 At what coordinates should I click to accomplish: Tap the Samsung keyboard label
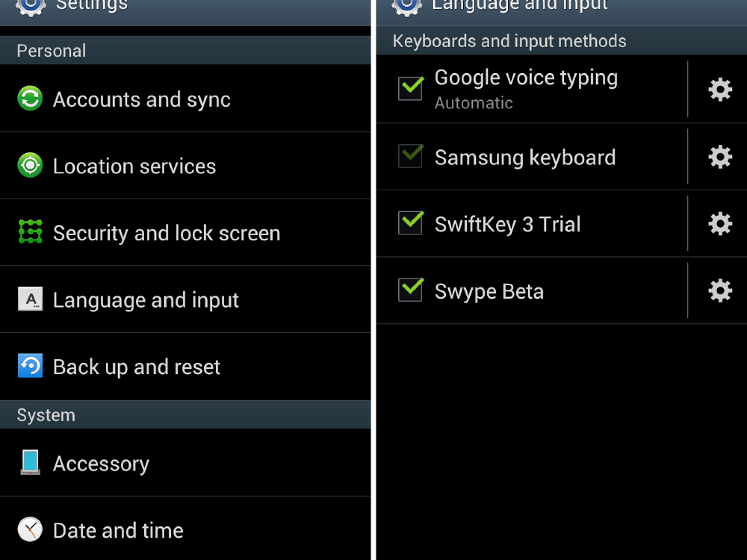(525, 157)
